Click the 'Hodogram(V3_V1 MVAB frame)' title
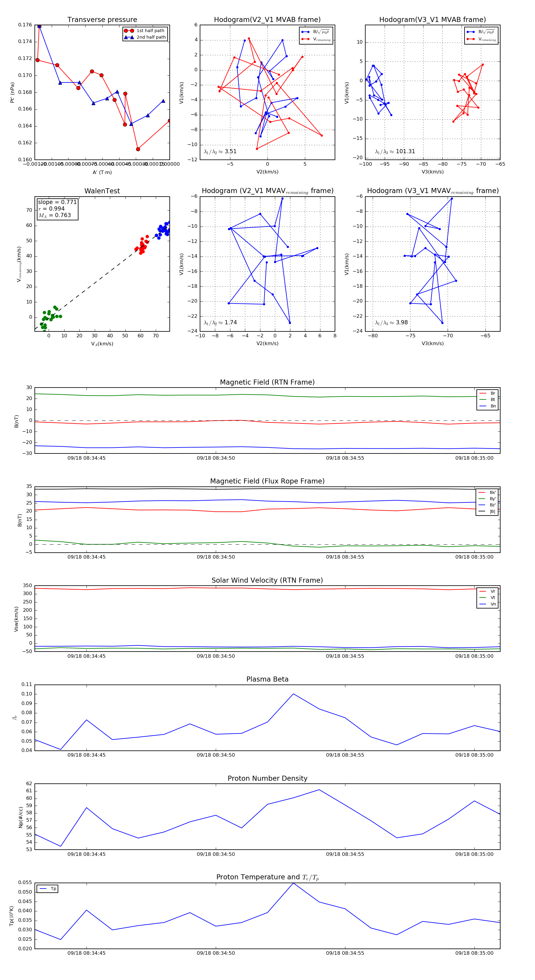 [432, 20]
